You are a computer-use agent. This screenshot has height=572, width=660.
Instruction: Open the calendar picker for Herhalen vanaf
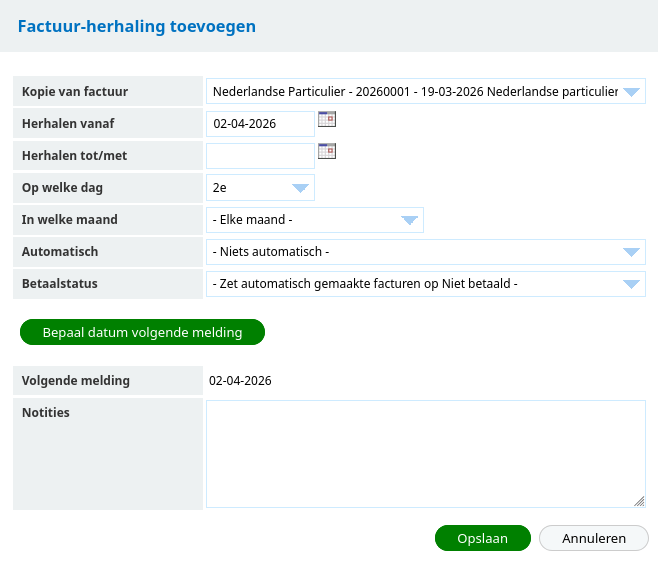[x=327, y=120]
